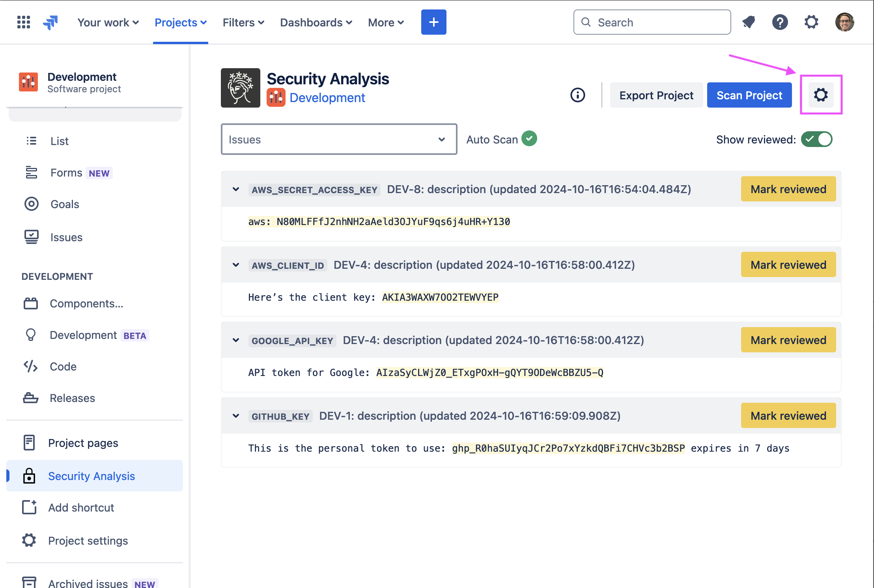Open the app switcher grid icon

tap(24, 22)
